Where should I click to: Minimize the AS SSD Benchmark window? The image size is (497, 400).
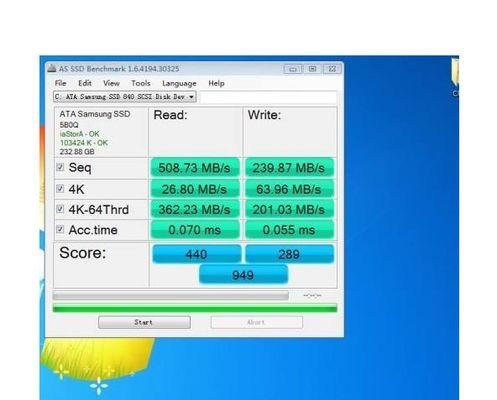tap(293, 69)
